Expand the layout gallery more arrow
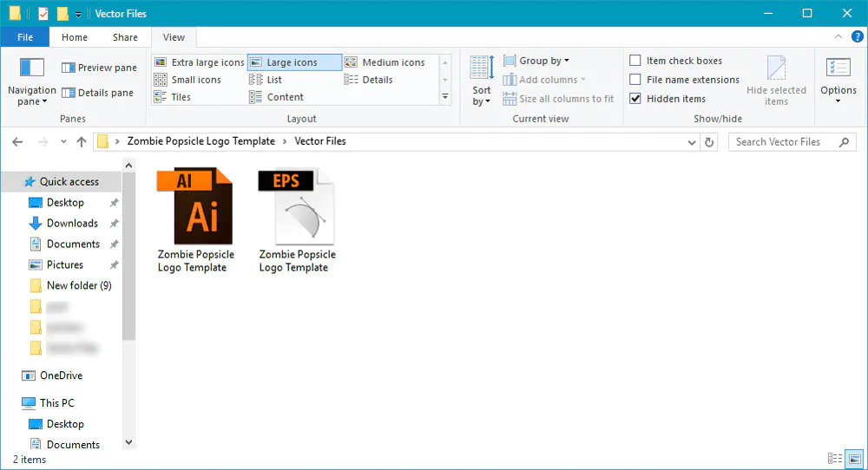The height and width of the screenshot is (470, 868). pyautogui.click(x=445, y=97)
